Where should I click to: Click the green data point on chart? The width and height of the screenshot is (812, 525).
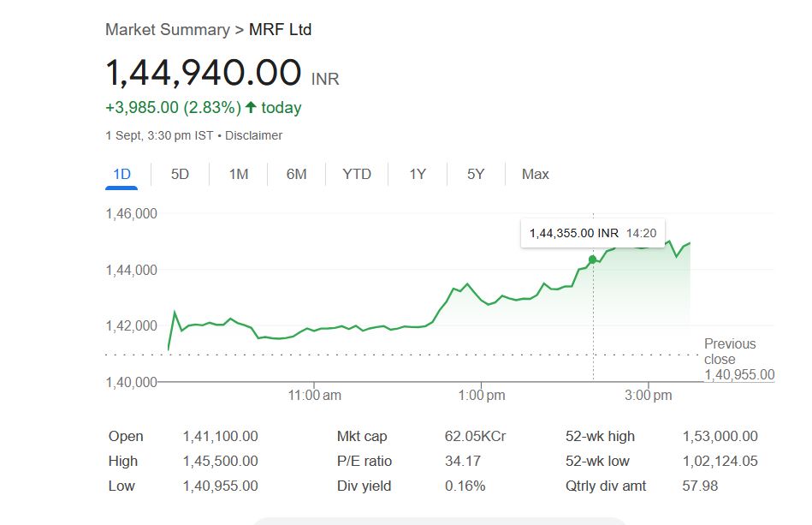(x=592, y=260)
